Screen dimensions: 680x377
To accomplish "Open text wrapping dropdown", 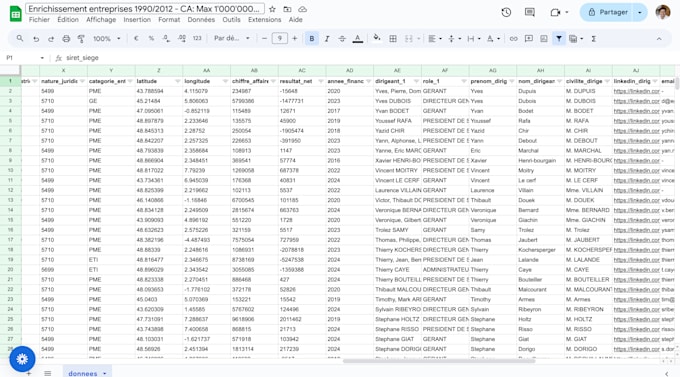I will [474, 39].
